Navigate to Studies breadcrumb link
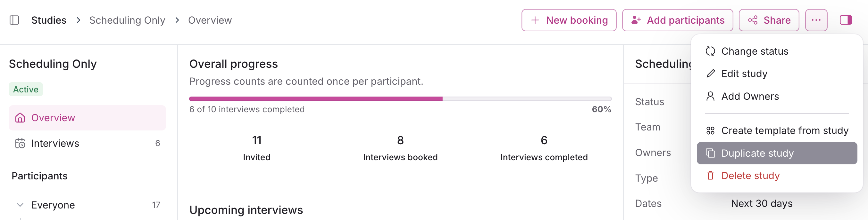Viewport: 868px width, 220px height. tap(49, 20)
